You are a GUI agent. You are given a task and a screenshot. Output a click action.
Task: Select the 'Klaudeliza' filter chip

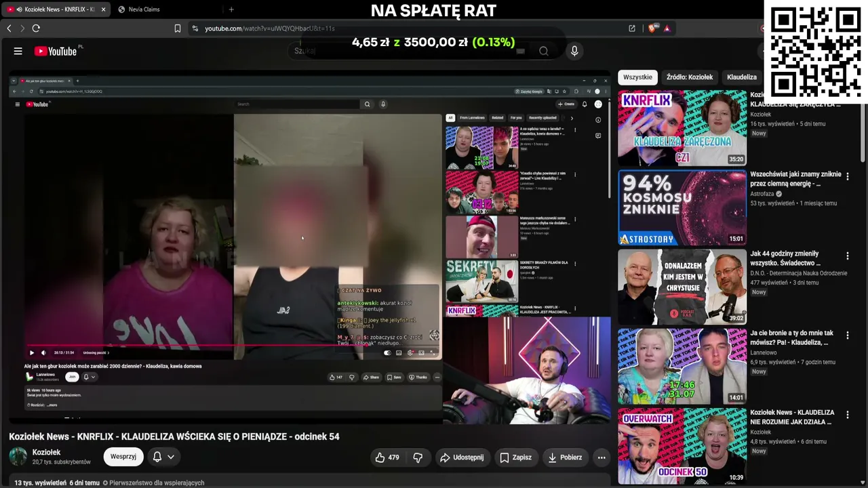[x=742, y=77]
